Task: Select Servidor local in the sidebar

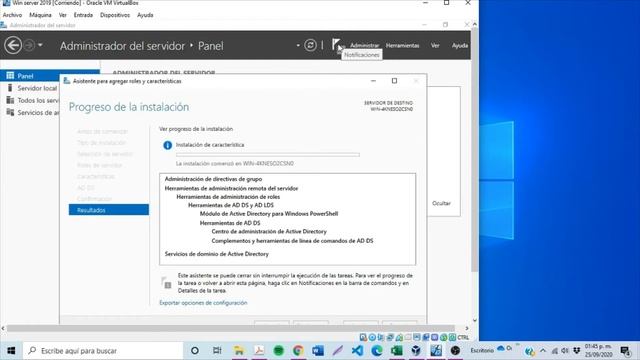Action: [x=31, y=88]
